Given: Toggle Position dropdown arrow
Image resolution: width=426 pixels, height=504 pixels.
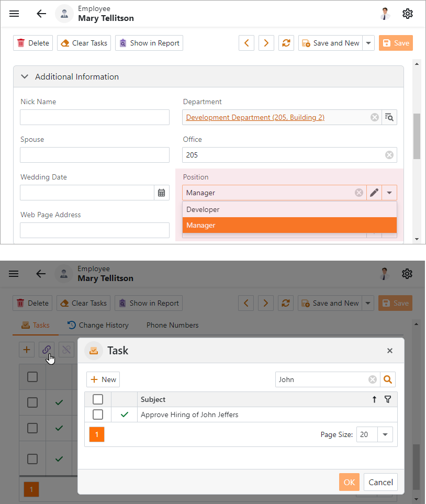Looking at the screenshot, I should 389,193.
